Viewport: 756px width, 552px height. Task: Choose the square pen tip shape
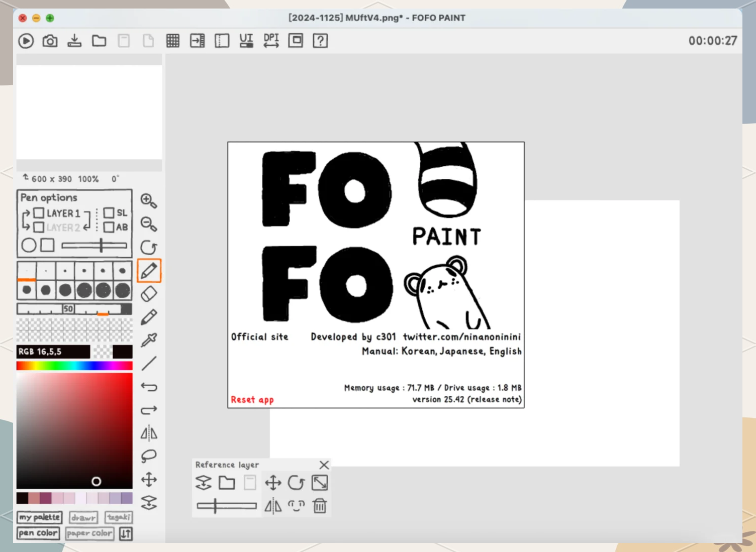[47, 245]
